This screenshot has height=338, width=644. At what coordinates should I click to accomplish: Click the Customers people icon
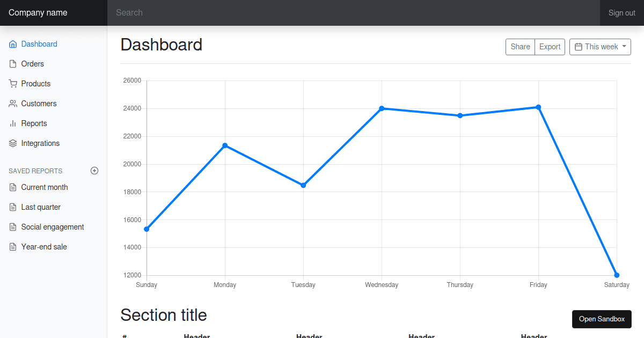[x=13, y=104]
